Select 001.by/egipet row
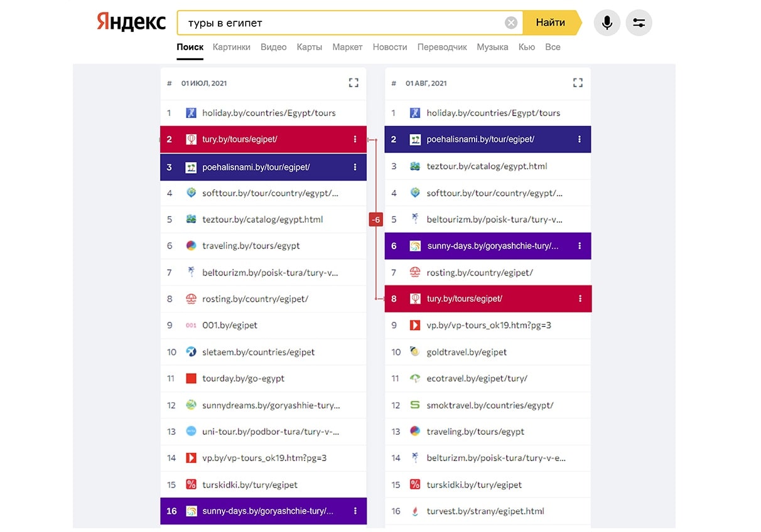 point(263,325)
